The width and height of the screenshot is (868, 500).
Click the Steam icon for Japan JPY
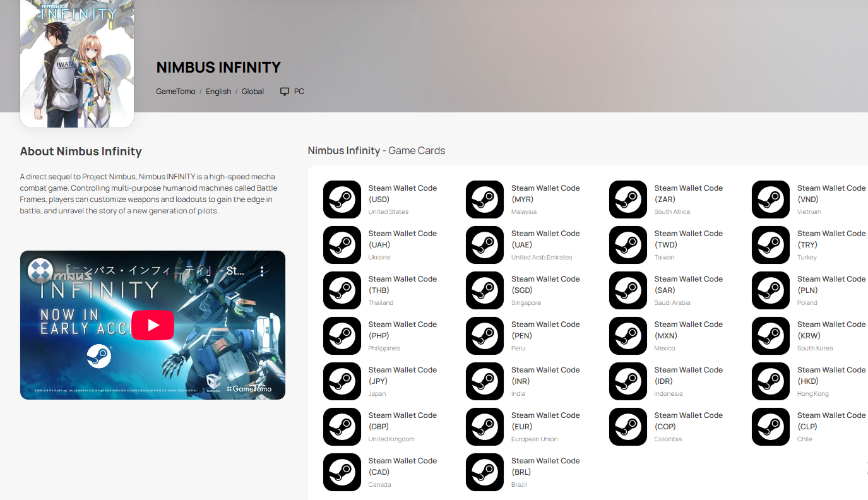tap(342, 381)
